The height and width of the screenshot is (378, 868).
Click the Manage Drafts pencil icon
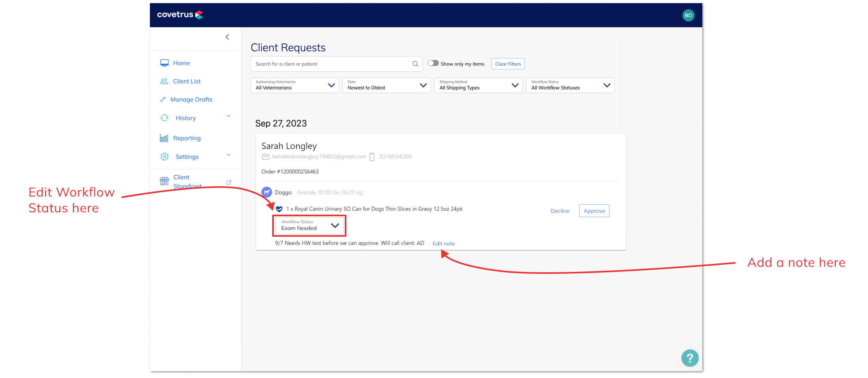tap(164, 99)
